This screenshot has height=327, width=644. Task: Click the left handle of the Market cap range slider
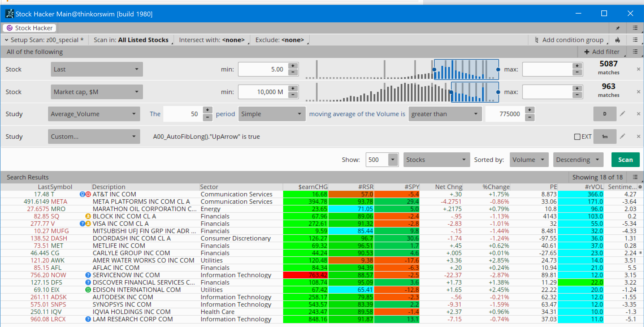[x=451, y=92]
